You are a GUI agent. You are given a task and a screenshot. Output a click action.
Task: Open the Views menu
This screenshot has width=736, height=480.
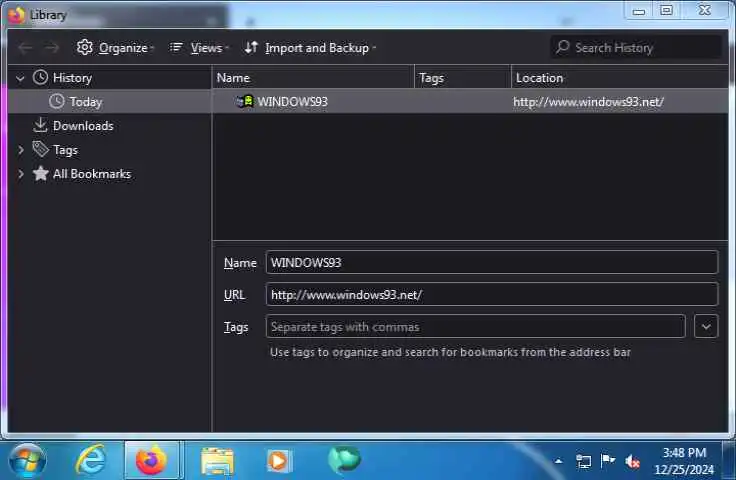199,48
